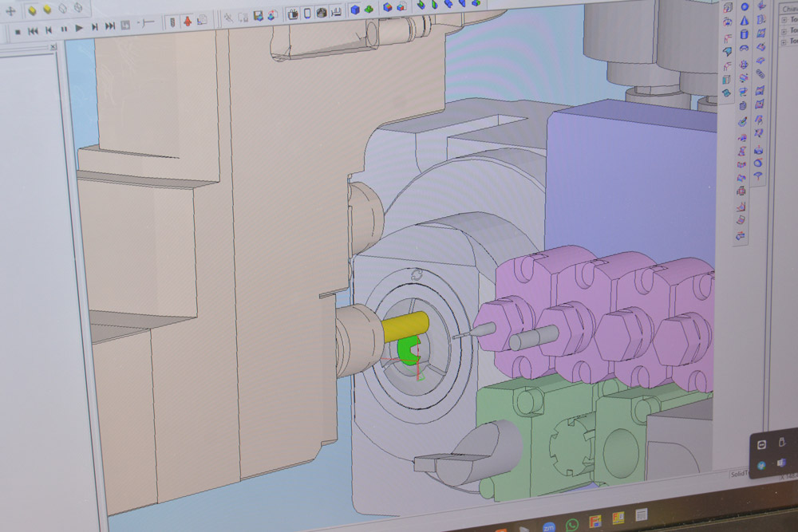Viewport: 798px width, 532px height.
Task: Click the blue cube icon at toolbar far right
Action: pyautogui.click(x=355, y=10)
